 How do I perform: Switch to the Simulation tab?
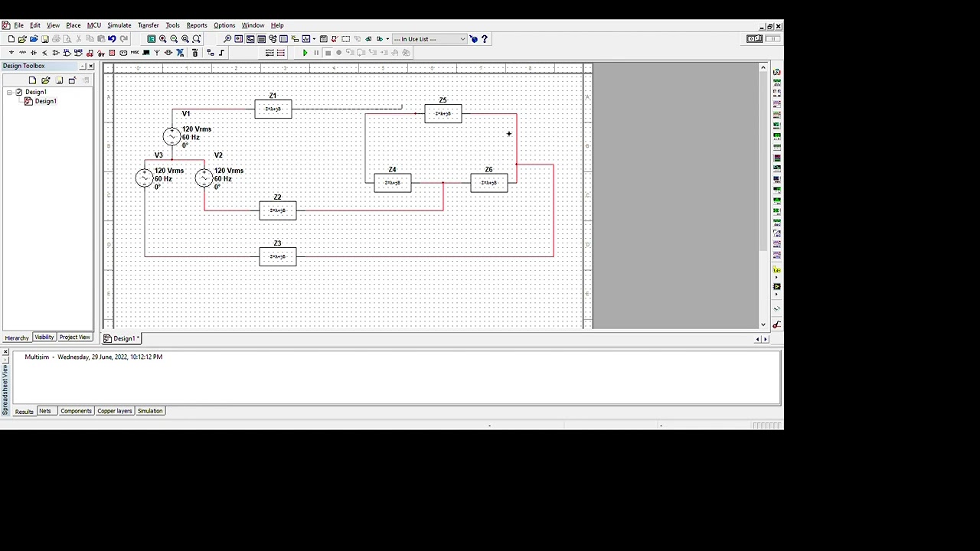150,412
